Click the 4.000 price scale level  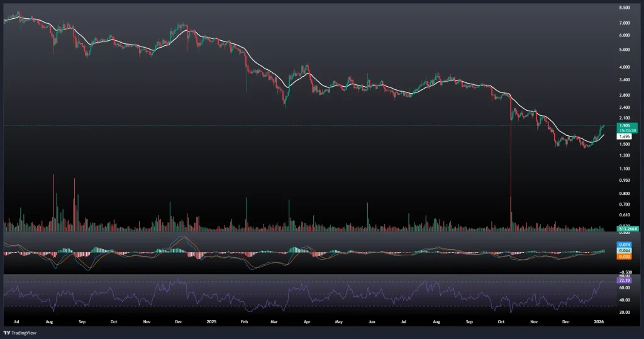point(625,67)
